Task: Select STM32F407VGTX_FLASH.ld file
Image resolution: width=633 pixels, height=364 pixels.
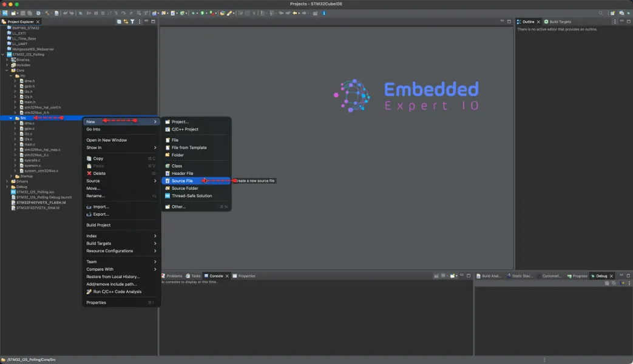Action: coord(41,203)
